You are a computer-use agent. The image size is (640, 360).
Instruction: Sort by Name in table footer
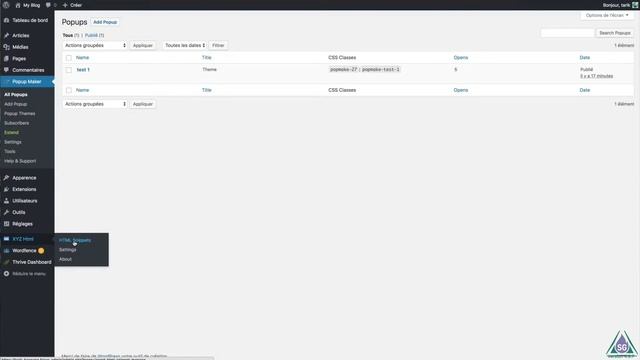click(82, 90)
